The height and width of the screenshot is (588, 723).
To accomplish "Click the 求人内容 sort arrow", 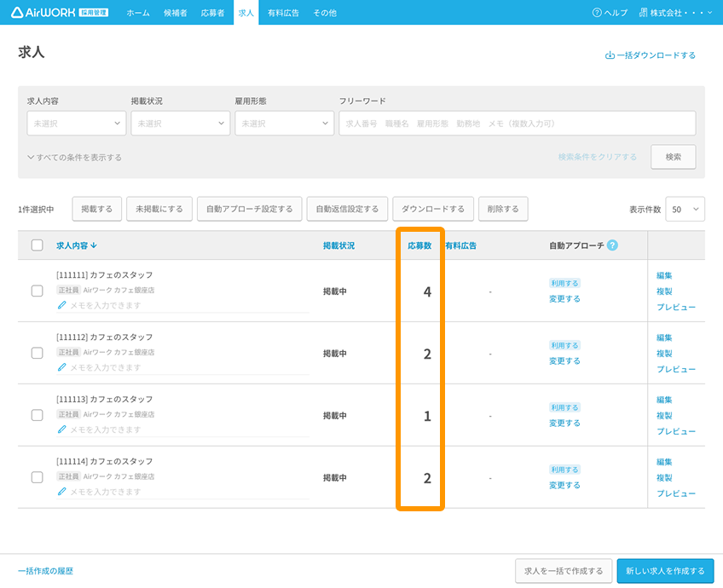I will coord(94,245).
